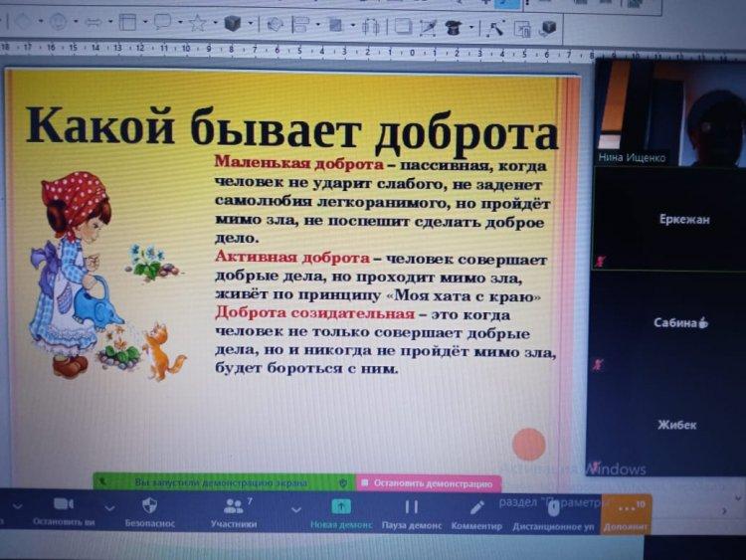Open the Arrange dropdown arrow
The width and height of the screenshot is (746, 560).
(353, 25)
